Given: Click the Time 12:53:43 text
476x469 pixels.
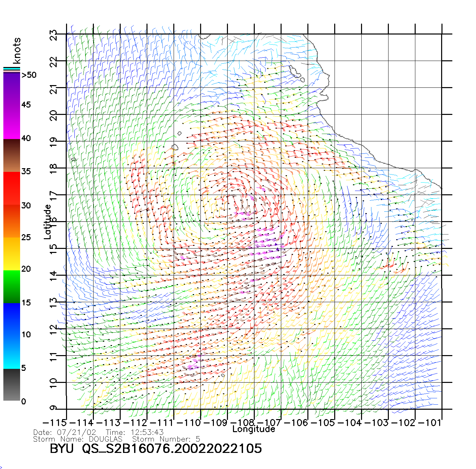Looking at the screenshot, I should coord(134,432).
